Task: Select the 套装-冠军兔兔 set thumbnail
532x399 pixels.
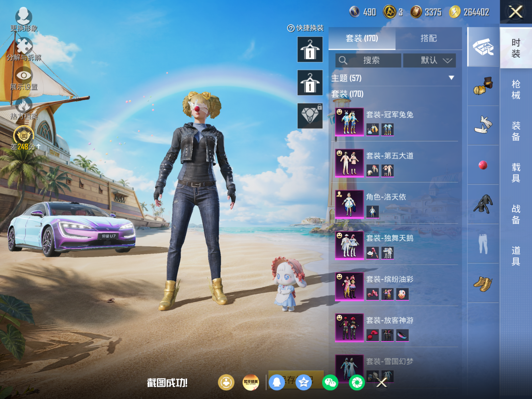Action: pos(349,122)
